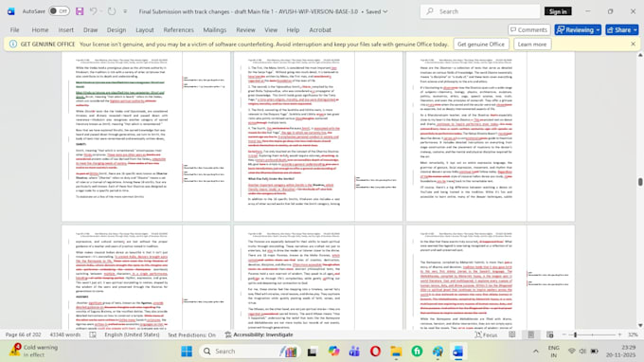
Task: Expand the hidden system tray icons chevron
Action: tap(536, 352)
